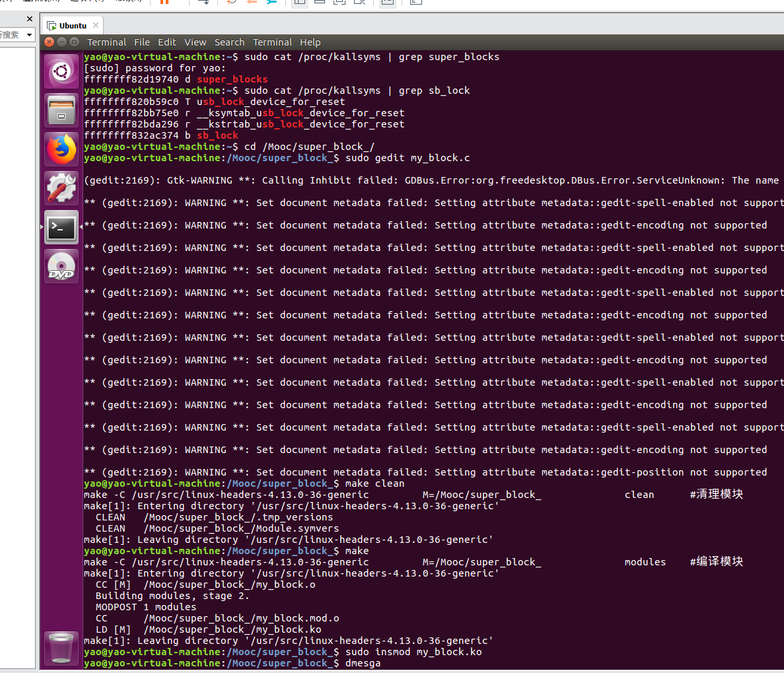Open the DVD media icon in the dock
The image size is (784, 673).
(61, 266)
